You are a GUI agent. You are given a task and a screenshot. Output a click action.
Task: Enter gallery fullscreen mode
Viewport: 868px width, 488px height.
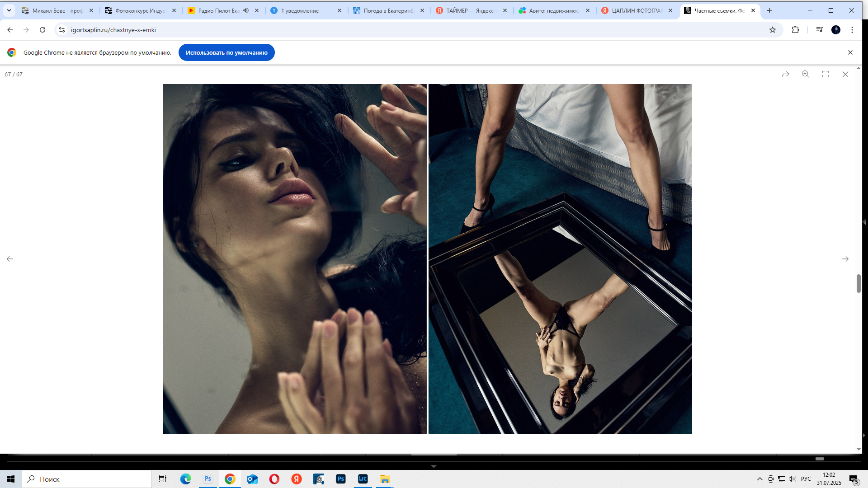(x=825, y=74)
